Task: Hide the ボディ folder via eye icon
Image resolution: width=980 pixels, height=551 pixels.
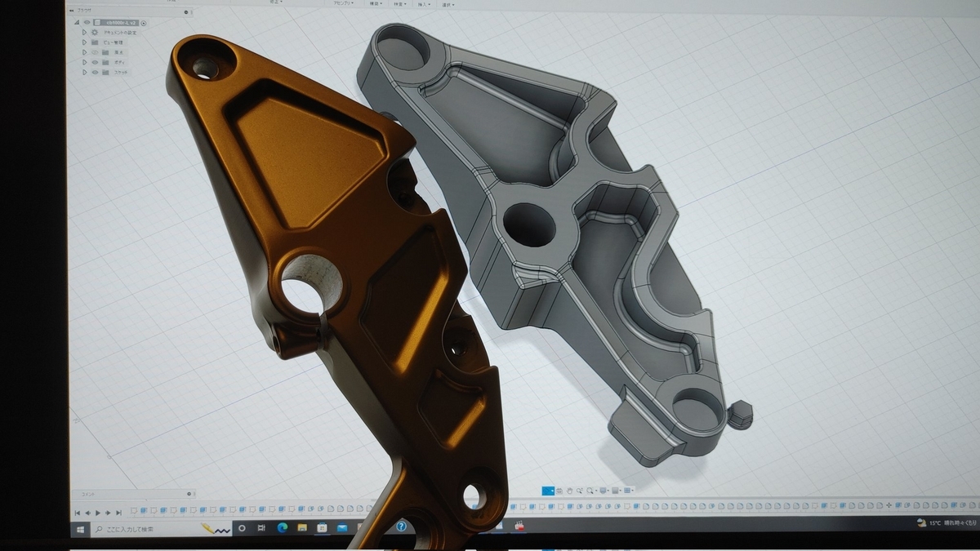Action: pos(95,62)
